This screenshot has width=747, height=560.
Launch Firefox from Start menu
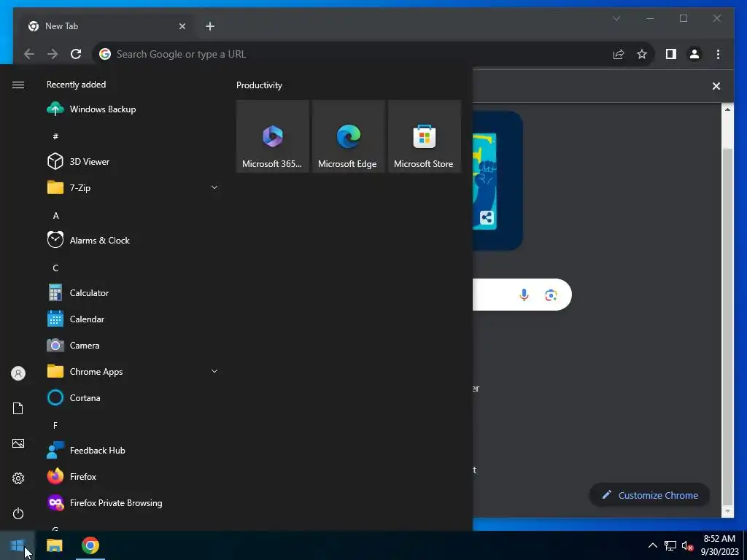click(x=133, y=476)
